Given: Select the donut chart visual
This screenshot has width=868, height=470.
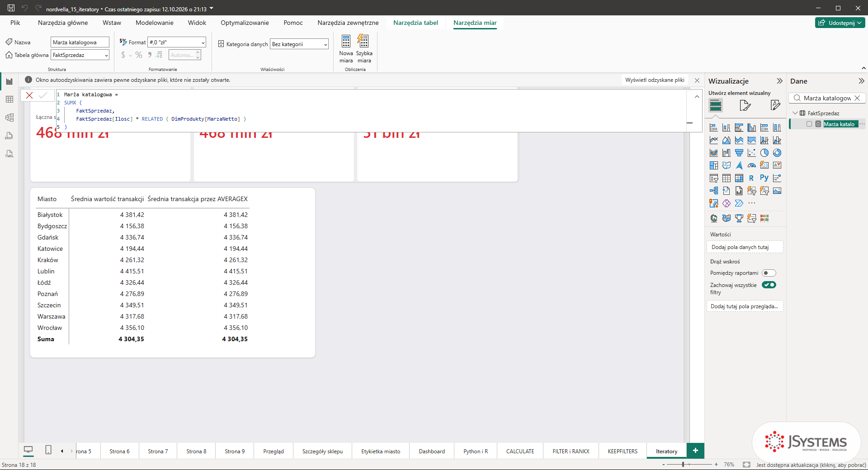Looking at the screenshot, I should 777,153.
